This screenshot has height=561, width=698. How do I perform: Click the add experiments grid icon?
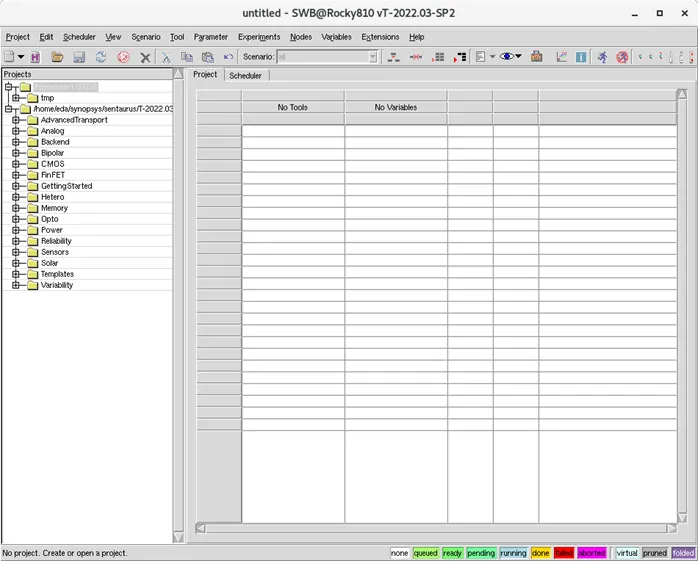pos(438,57)
